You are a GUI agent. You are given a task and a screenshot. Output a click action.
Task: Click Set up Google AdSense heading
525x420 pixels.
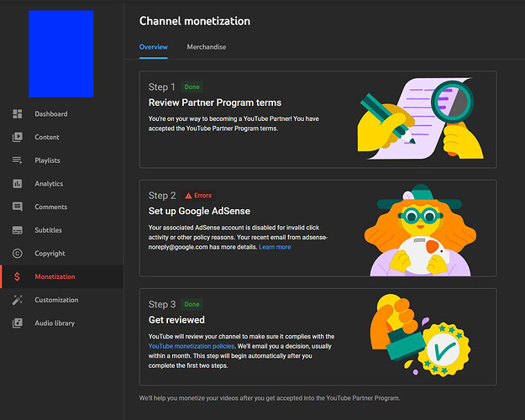pyautogui.click(x=199, y=211)
